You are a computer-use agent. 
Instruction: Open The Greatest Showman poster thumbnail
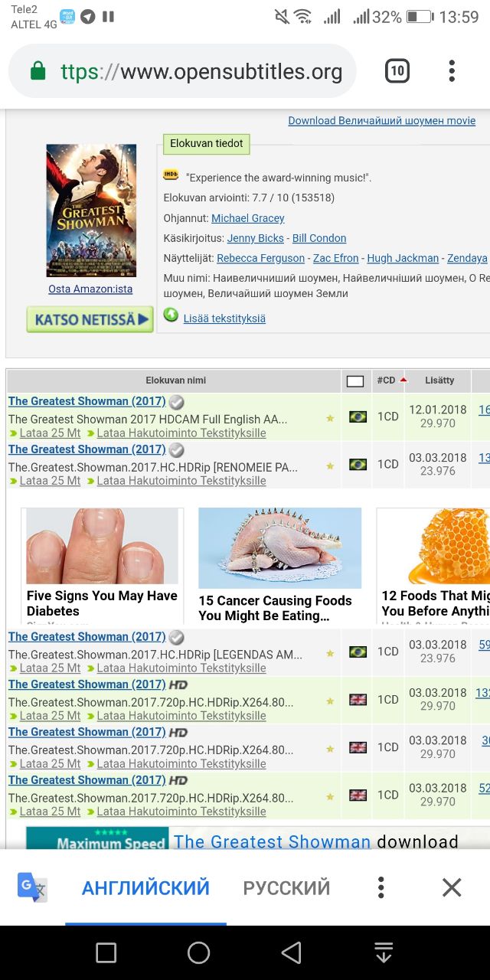pos(91,211)
